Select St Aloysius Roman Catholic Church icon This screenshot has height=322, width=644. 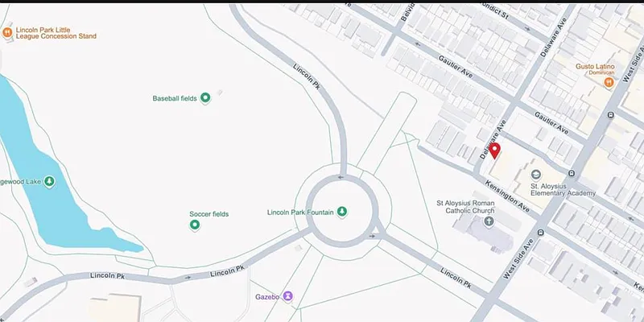click(x=489, y=221)
